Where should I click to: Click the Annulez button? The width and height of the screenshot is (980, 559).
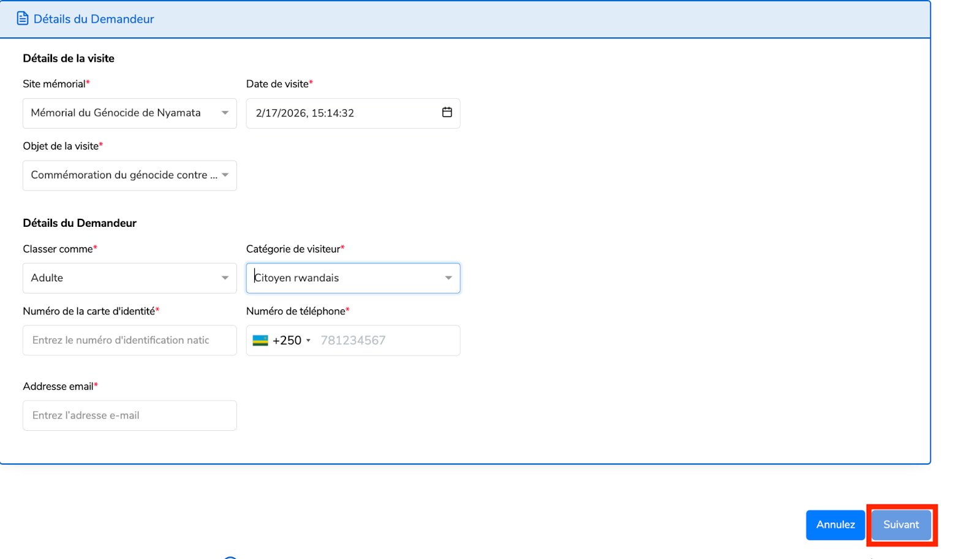click(x=835, y=525)
